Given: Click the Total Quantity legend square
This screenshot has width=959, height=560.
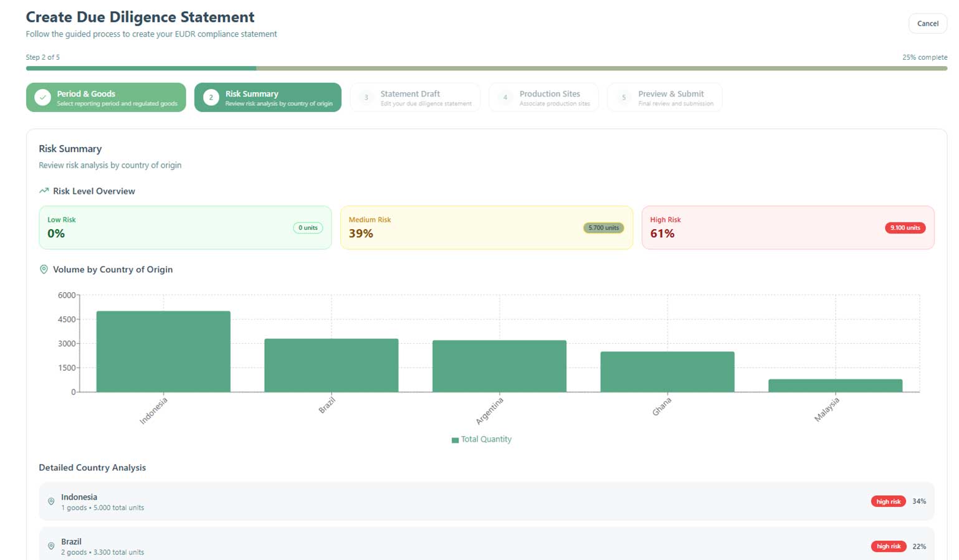Looking at the screenshot, I should point(455,440).
